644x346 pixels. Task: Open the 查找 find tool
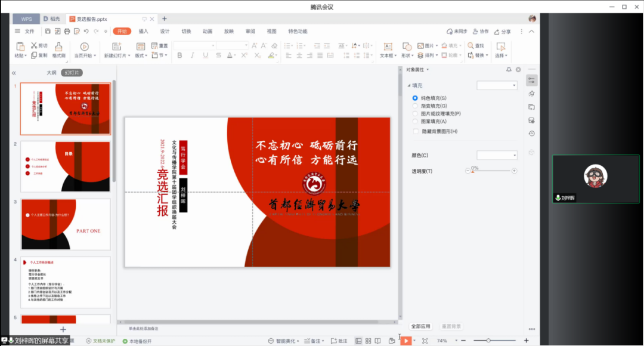(475, 46)
